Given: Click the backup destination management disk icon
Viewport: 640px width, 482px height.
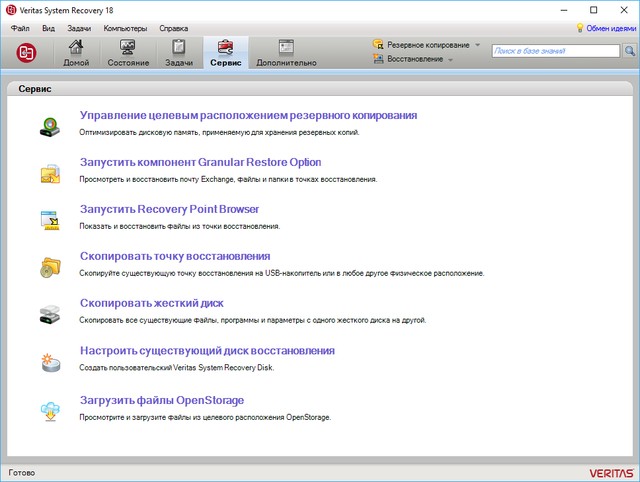Looking at the screenshot, I should pos(50,126).
